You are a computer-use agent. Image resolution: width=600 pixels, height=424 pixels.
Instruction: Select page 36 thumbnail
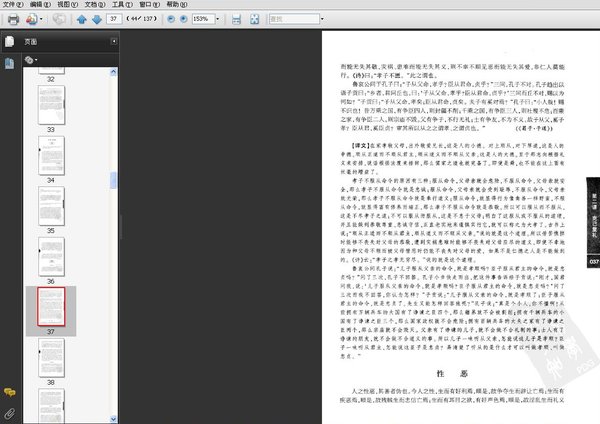51,256
